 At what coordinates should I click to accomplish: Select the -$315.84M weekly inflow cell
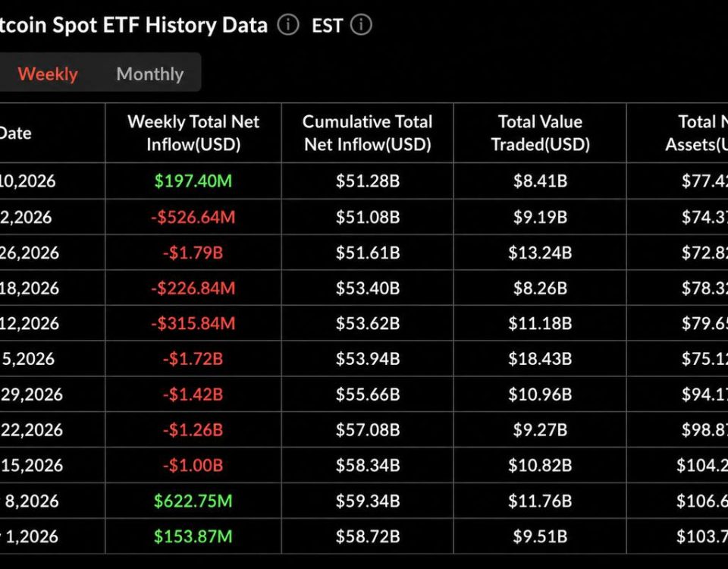(x=193, y=323)
